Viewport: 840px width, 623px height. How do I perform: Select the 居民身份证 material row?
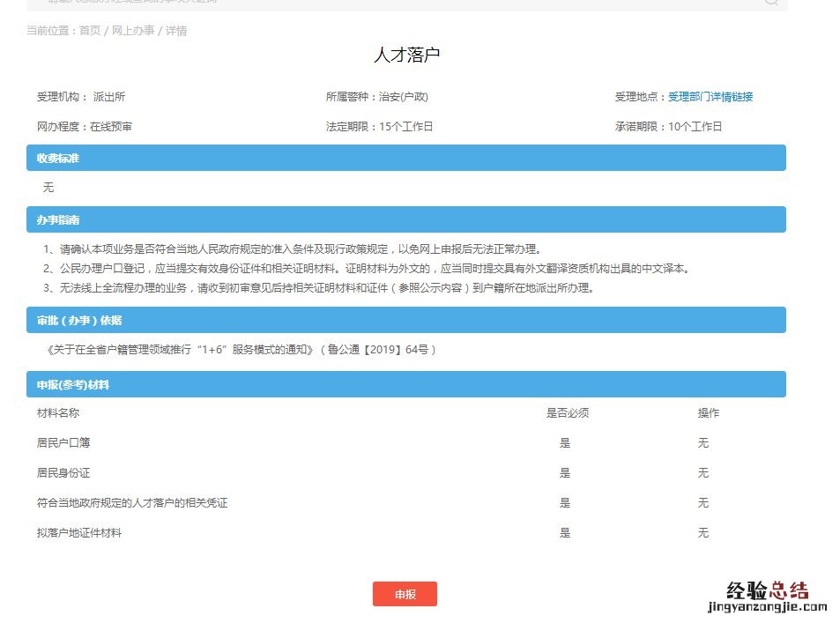coord(64,473)
